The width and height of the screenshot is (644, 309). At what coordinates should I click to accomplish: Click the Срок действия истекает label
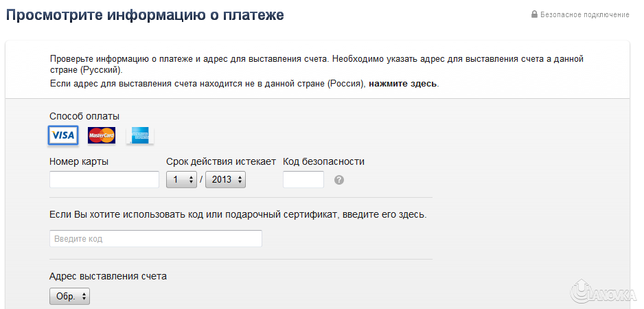point(221,161)
